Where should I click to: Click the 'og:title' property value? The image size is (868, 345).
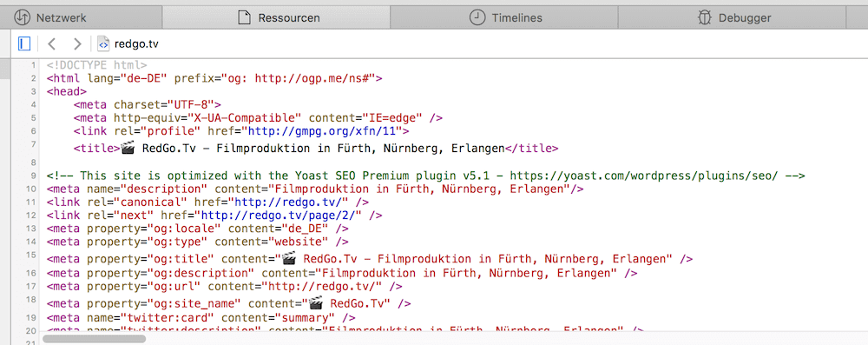[x=181, y=259]
